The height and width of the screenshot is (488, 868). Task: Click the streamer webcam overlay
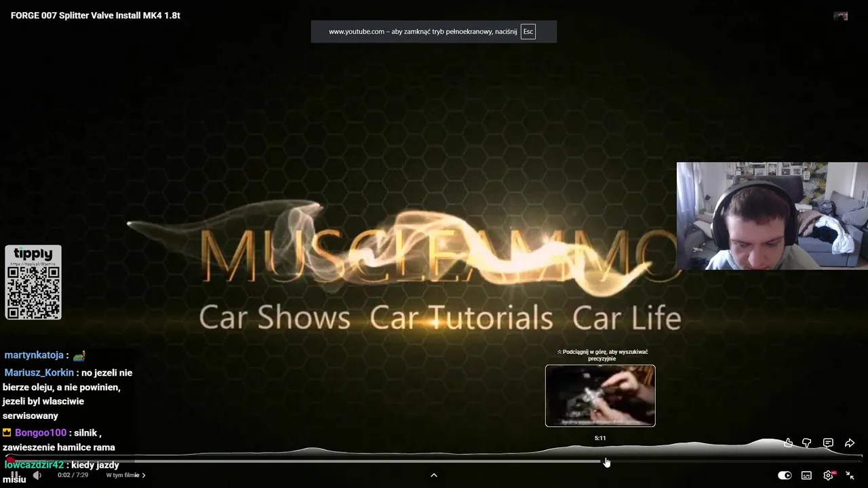click(x=772, y=216)
